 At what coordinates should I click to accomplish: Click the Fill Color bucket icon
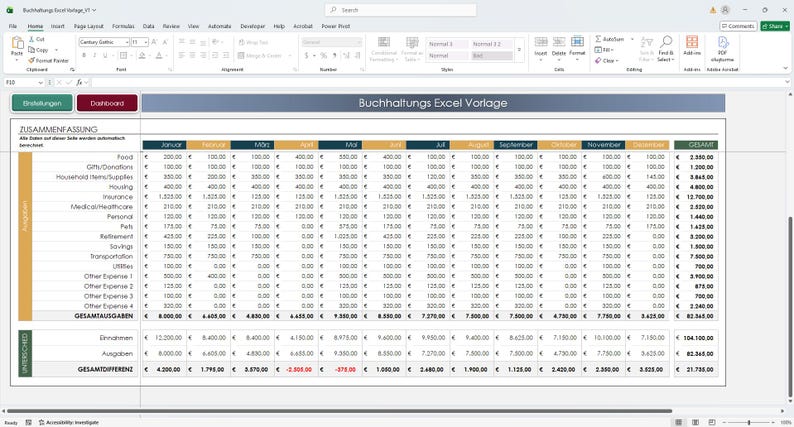(x=142, y=55)
